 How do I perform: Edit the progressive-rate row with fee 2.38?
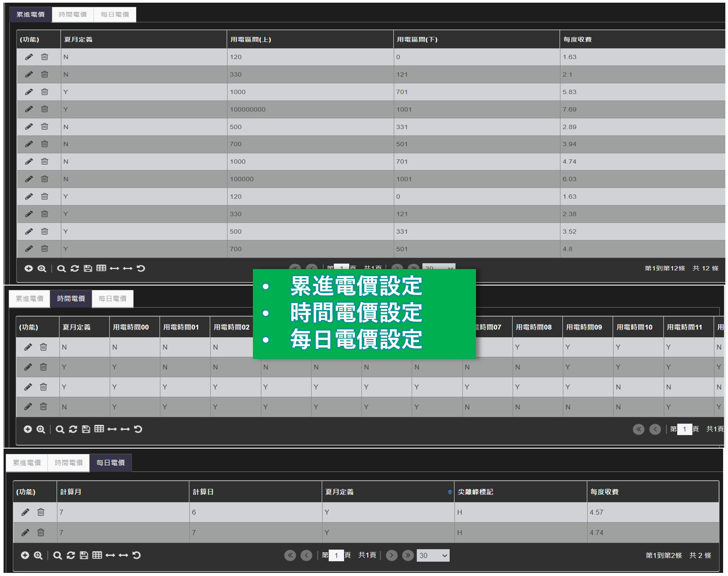(x=29, y=214)
